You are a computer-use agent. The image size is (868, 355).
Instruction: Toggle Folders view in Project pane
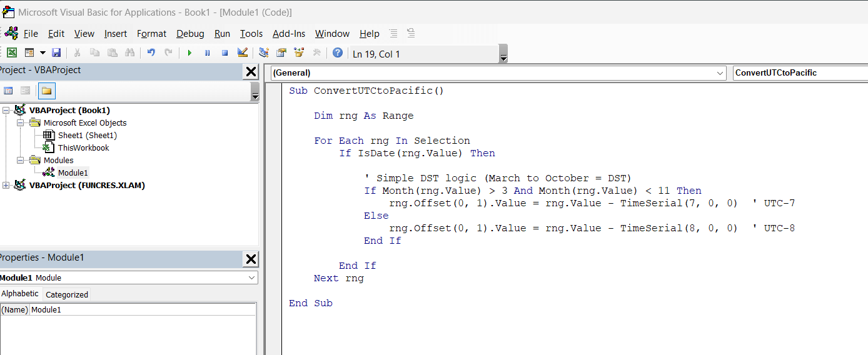click(x=47, y=91)
